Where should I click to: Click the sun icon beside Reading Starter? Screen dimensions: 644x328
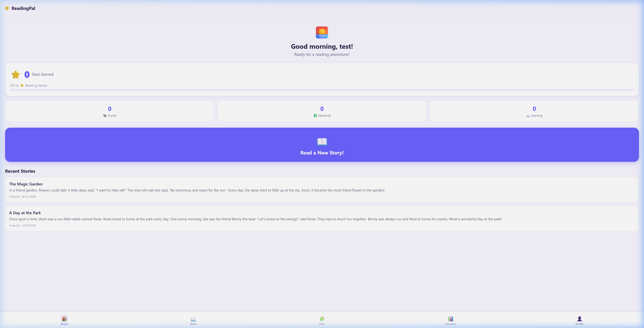pos(22,85)
